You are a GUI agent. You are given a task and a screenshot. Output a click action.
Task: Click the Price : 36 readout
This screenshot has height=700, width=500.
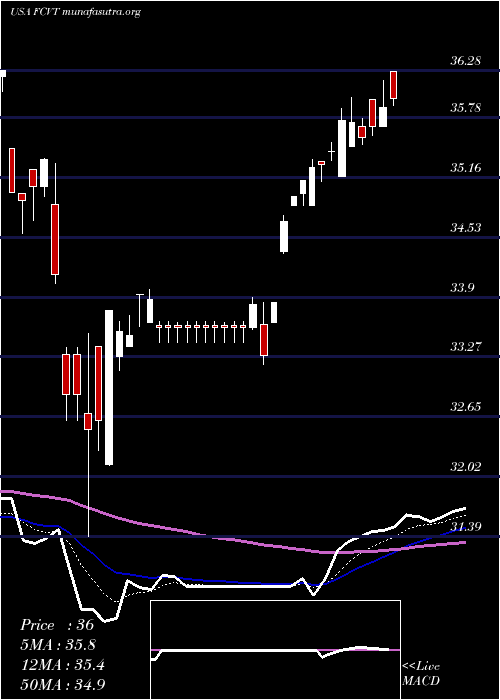pos(57,625)
